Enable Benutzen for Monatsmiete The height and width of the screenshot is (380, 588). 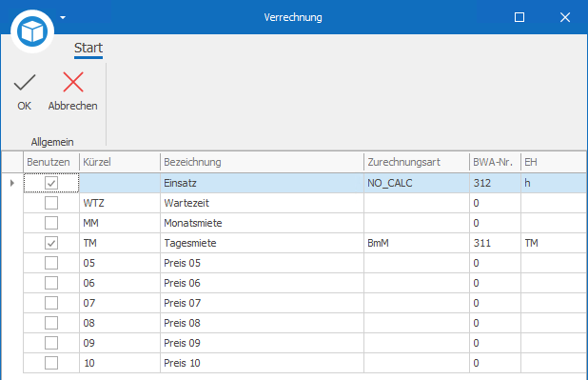[51, 223]
